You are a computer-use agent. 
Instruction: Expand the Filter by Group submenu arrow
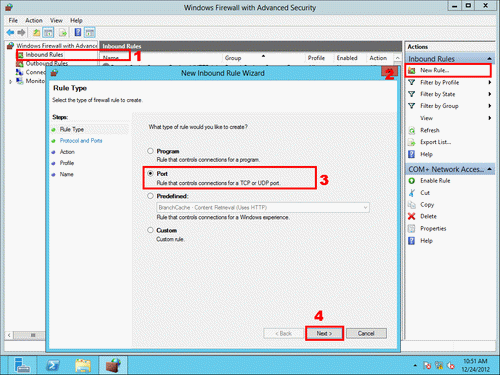[x=490, y=106]
